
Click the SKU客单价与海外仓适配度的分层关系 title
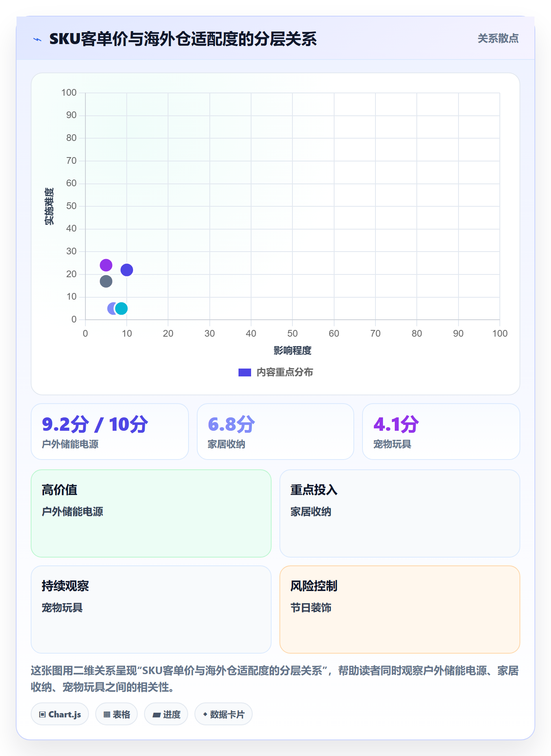183,39
